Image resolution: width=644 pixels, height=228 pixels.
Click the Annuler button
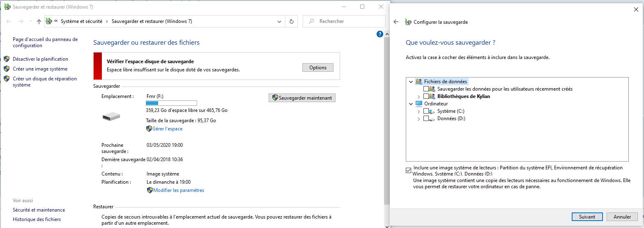(622, 217)
